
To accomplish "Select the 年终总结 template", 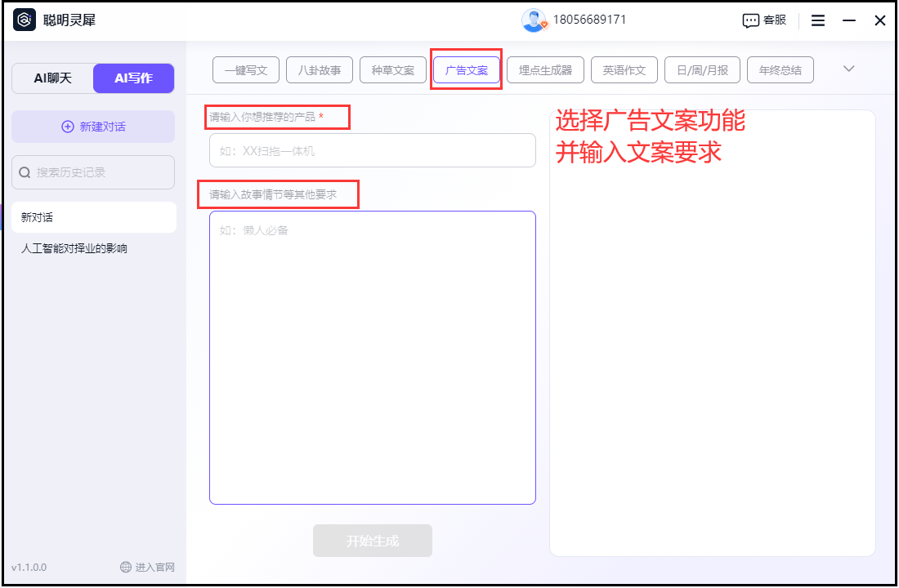I will (780, 69).
